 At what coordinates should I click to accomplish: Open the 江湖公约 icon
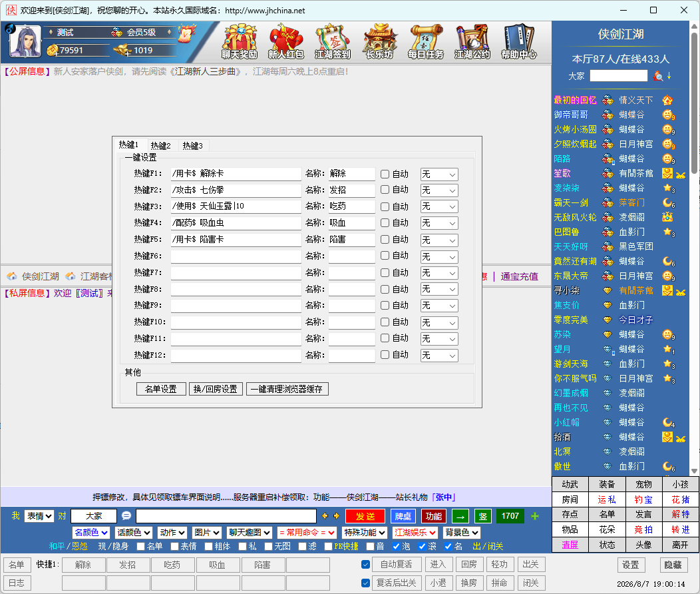[x=472, y=41]
